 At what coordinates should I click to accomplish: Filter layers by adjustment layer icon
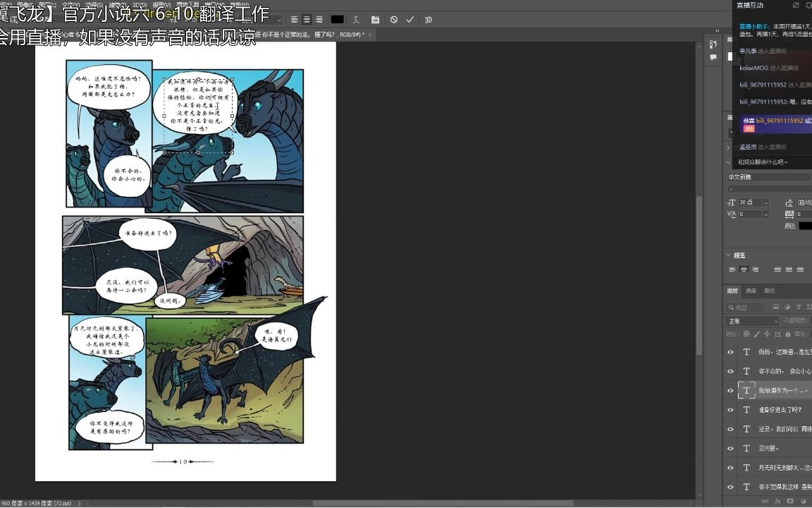click(787, 308)
